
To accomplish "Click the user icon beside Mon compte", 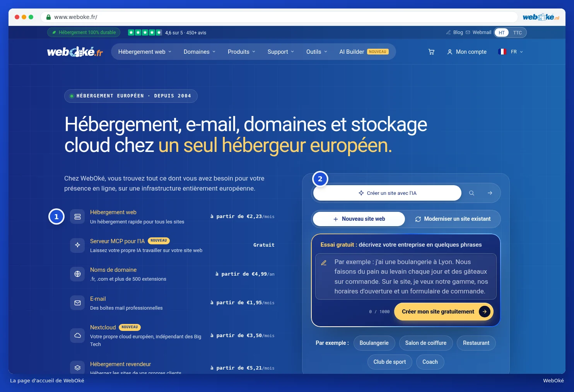I will coord(450,52).
